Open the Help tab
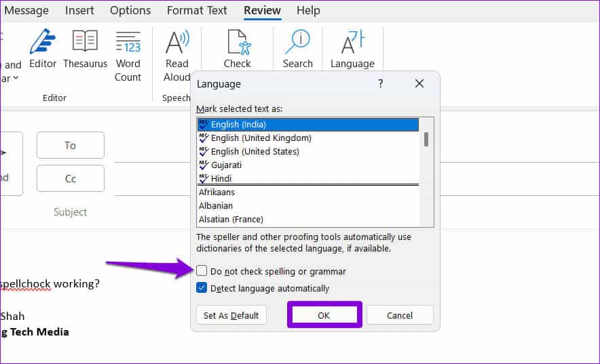This screenshot has height=364, width=600. coord(308,10)
